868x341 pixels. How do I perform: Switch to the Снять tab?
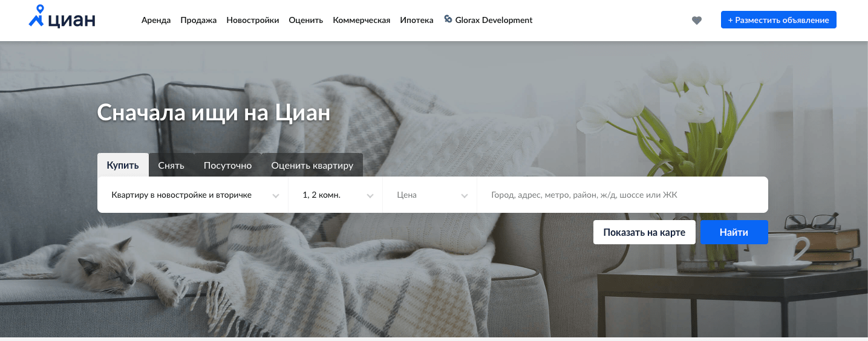pyautogui.click(x=171, y=165)
